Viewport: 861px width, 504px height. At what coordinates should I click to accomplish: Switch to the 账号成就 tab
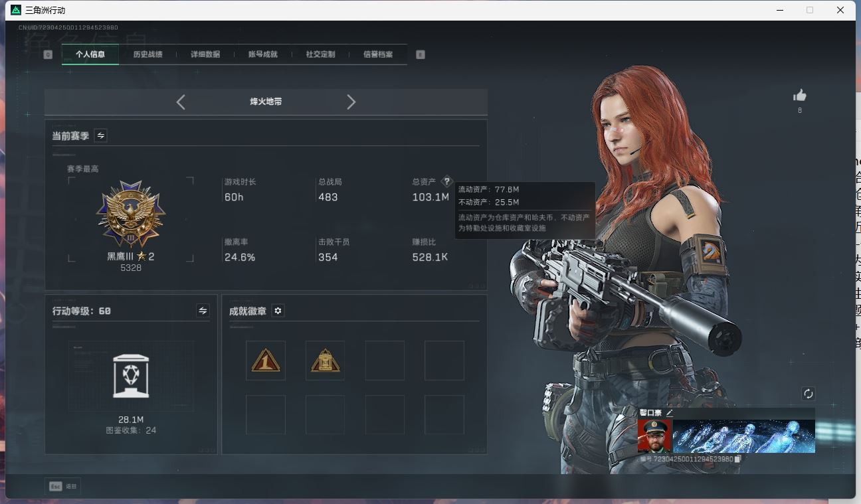(x=262, y=54)
